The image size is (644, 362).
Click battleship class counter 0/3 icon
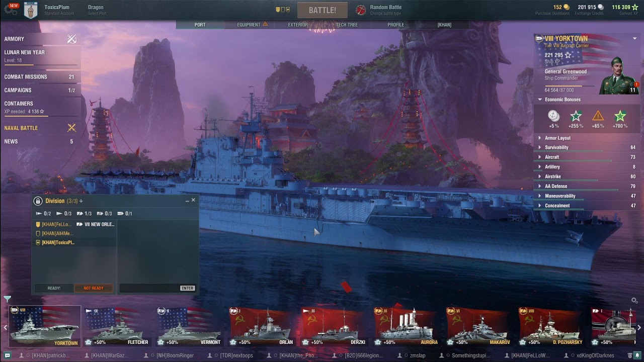point(100,214)
